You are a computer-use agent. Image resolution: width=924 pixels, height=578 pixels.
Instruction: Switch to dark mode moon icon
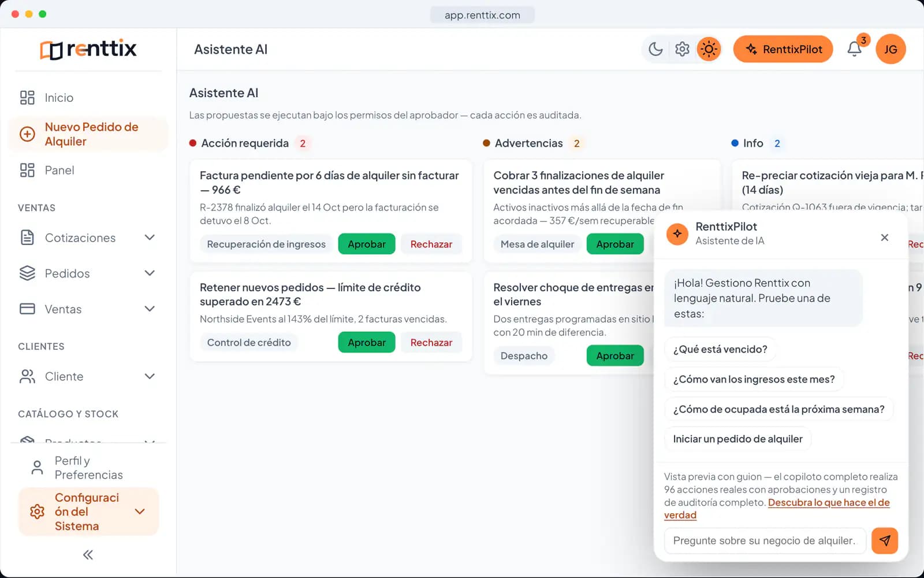pyautogui.click(x=655, y=49)
